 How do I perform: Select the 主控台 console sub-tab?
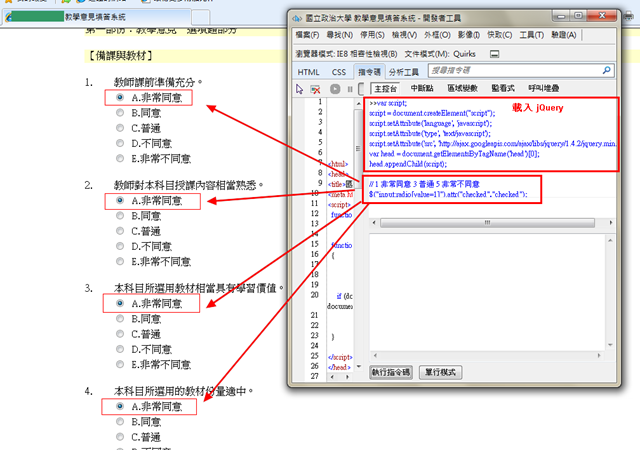(x=385, y=89)
